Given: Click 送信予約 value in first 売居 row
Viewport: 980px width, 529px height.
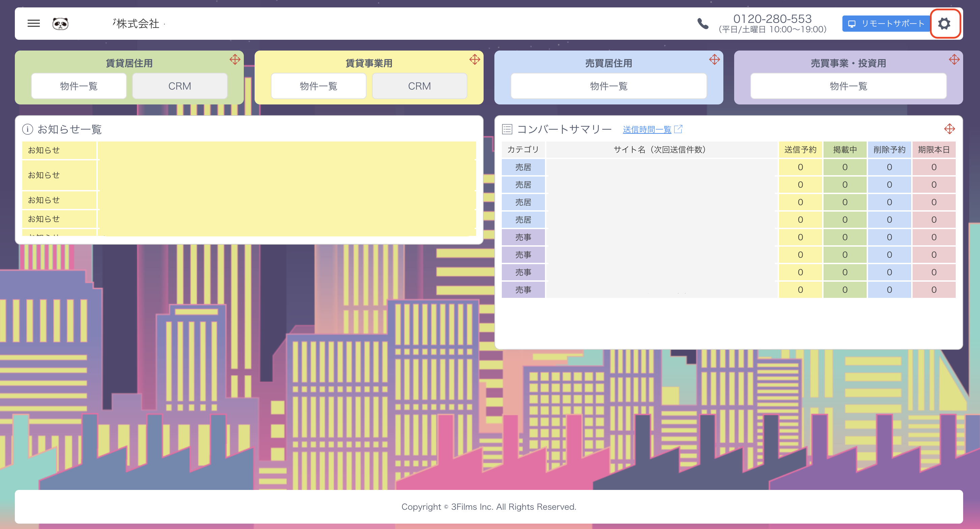Looking at the screenshot, I should (x=801, y=167).
